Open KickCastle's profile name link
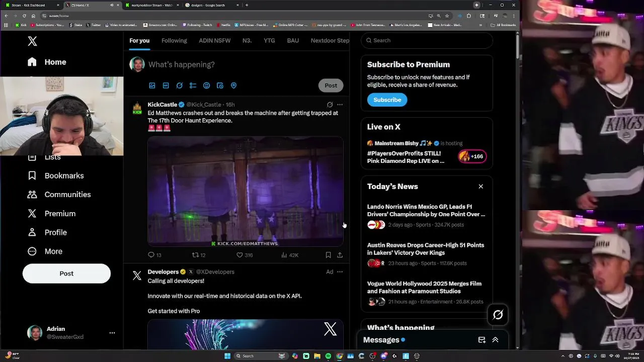Screen dimensions: 644x362 pos(162,105)
